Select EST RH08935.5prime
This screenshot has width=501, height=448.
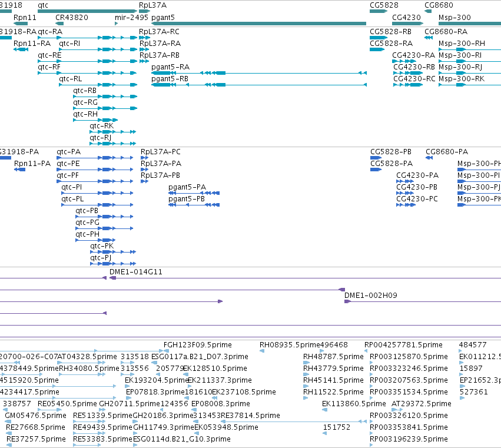[290, 345]
